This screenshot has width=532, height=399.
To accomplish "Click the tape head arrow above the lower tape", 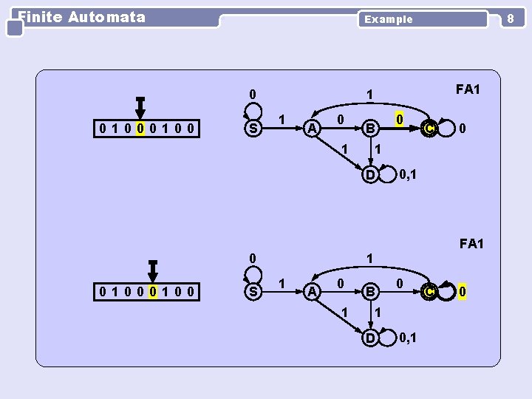I will coord(153,271).
